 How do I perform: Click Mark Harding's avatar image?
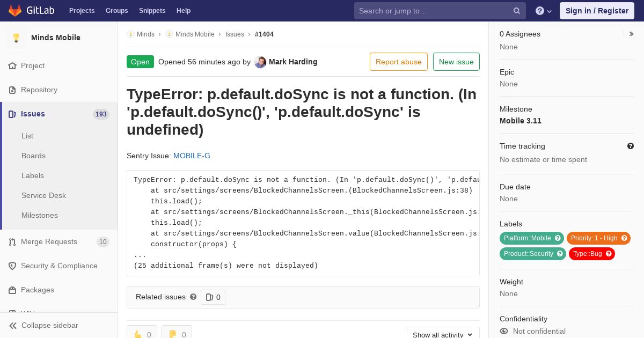coord(260,62)
